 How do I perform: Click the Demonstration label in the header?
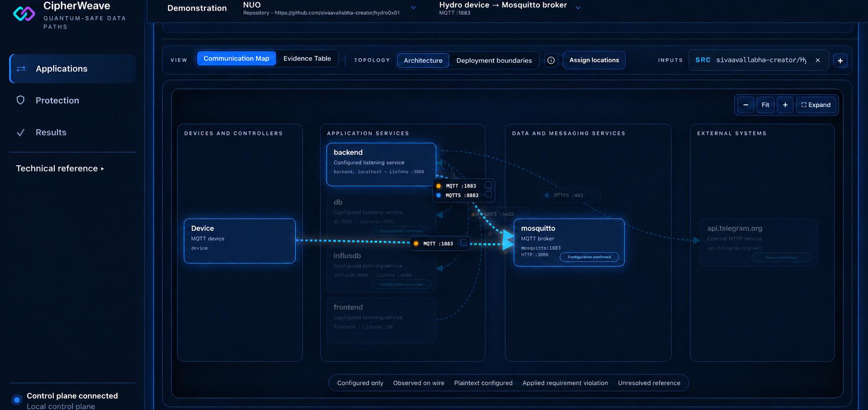[197, 8]
